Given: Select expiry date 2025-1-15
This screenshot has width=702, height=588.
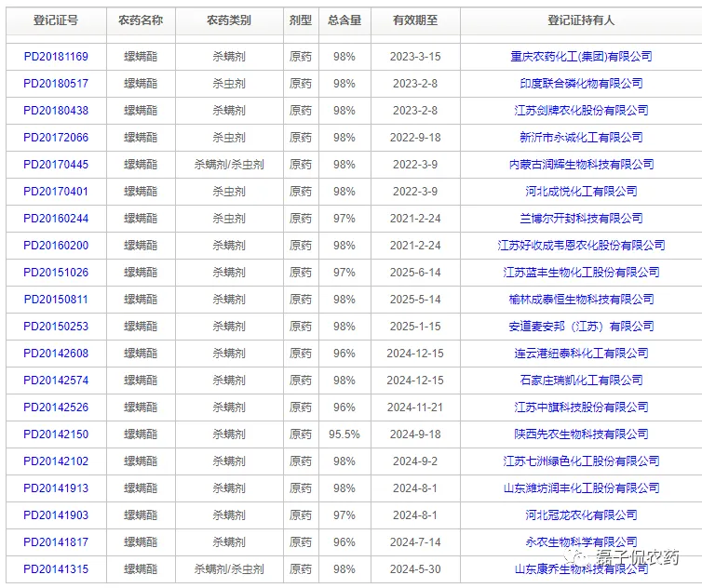Looking at the screenshot, I should click(415, 327).
